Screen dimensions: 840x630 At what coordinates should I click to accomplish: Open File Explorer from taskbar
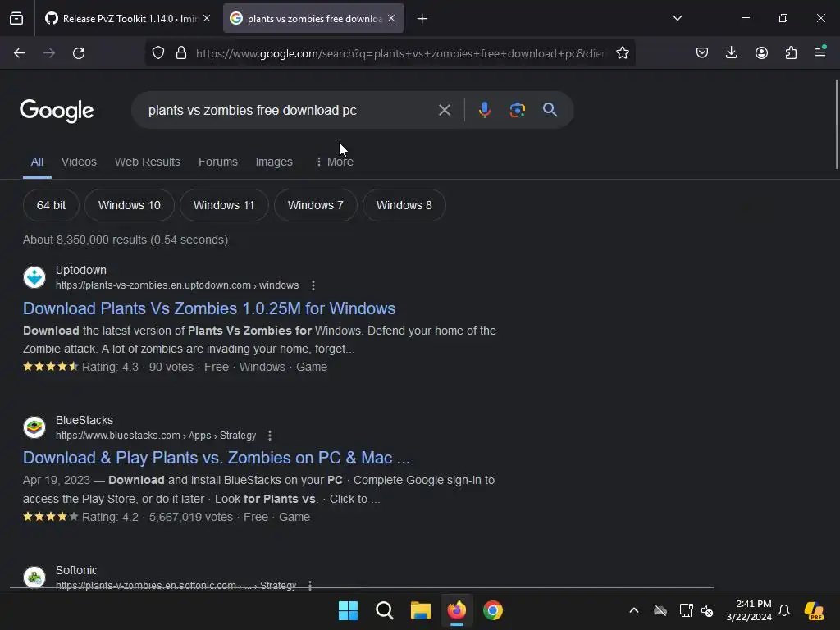click(421, 610)
